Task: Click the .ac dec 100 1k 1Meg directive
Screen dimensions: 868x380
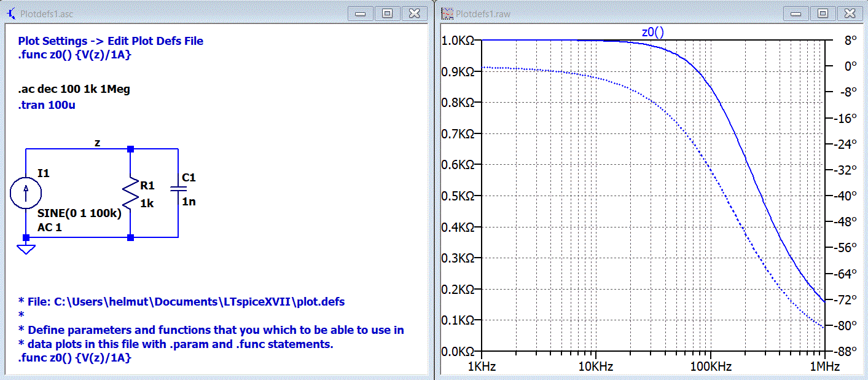Action: (x=74, y=89)
